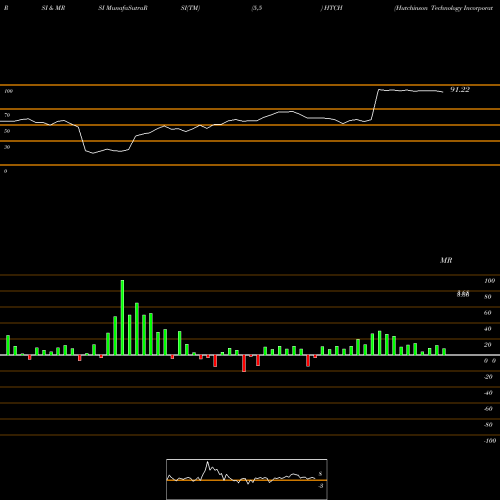This screenshot has width=500, height=500.
Task: Click the 'Hutchinson Technology Incorporat' title text
Action: coord(443,8)
